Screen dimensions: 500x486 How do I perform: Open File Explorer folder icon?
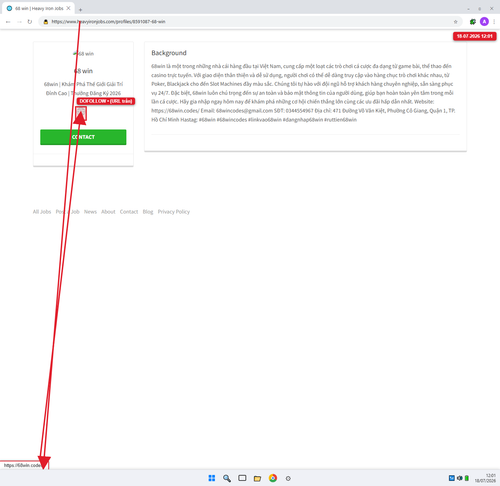point(257,478)
